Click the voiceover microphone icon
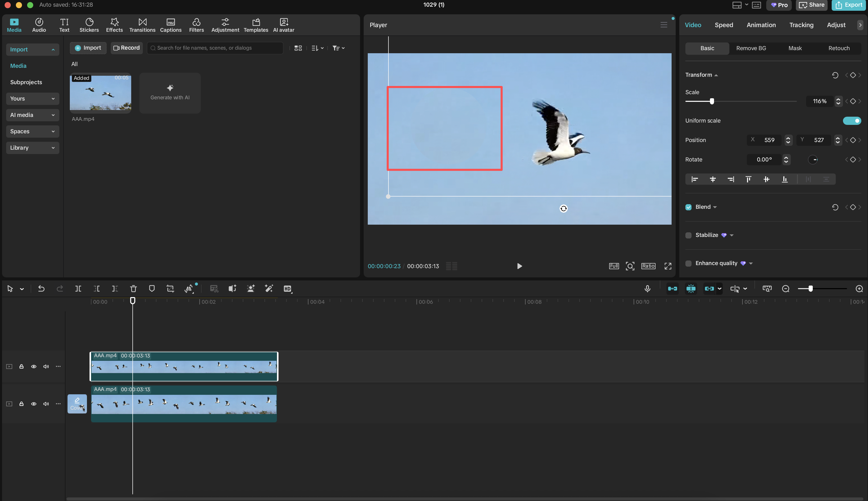The width and height of the screenshot is (868, 501). point(647,289)
